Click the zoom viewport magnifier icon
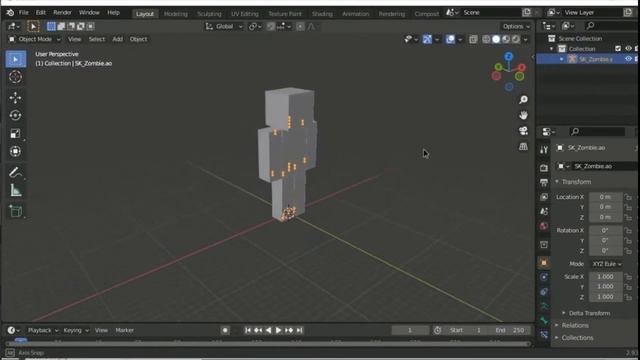The image size is (640, 360). pos(523,100)
